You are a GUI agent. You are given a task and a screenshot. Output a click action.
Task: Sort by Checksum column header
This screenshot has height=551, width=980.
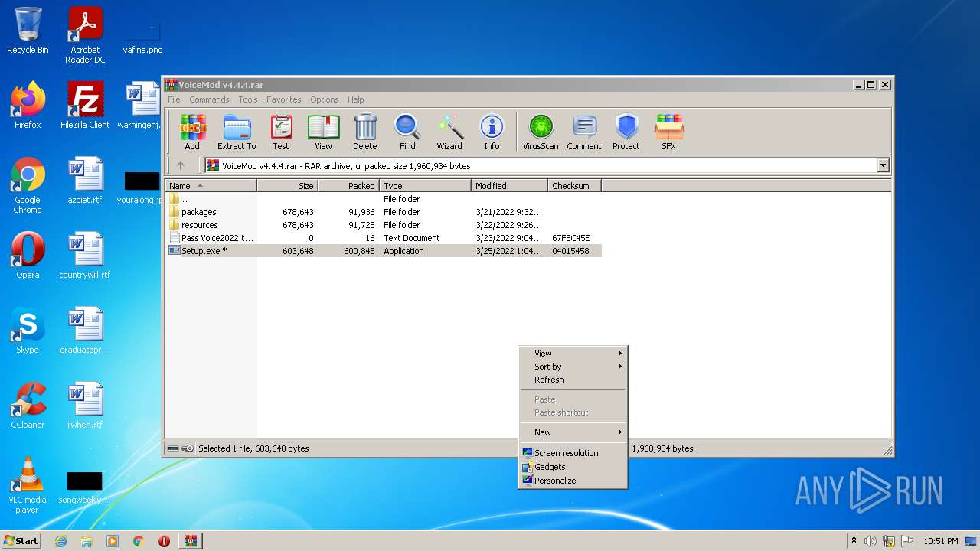tap(575, 185)
